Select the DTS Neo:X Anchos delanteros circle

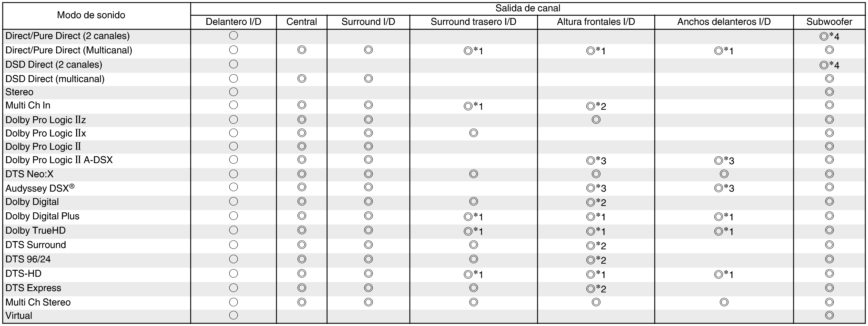pos(724,174)
